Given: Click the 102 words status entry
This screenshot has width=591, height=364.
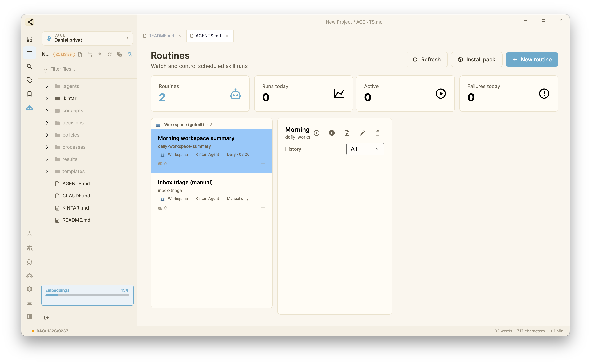Looking at the screenshot, I should pos(502,331).
